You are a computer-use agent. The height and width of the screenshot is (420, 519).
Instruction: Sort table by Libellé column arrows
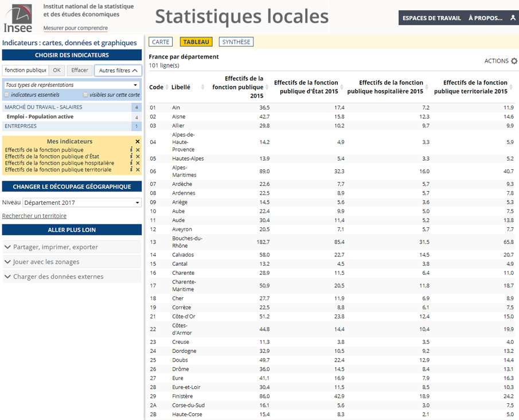202,87
